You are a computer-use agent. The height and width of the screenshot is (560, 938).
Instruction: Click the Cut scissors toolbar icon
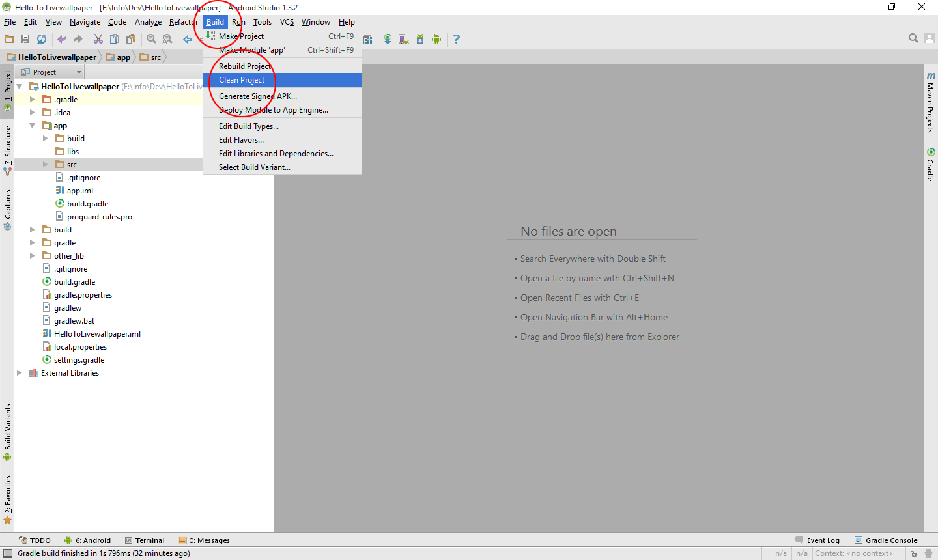[98, 39]
